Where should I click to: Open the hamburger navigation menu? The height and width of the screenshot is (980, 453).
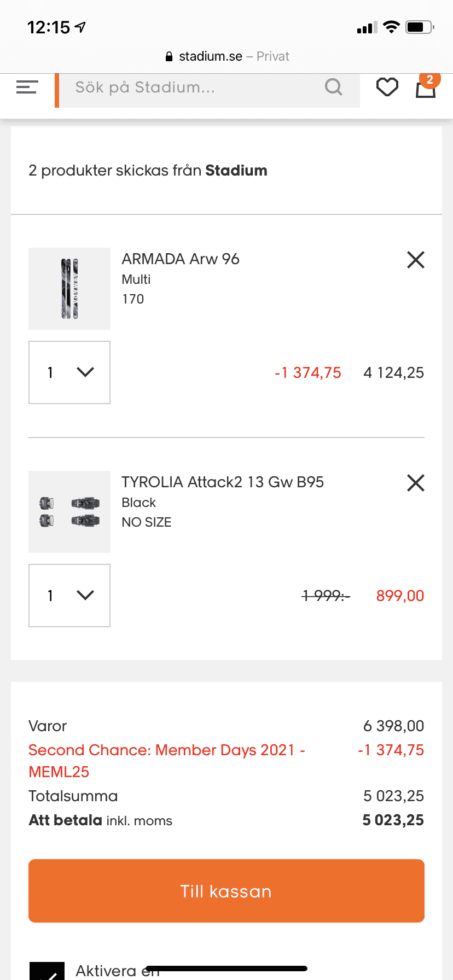pyautogui.click(x=27, y=87)
